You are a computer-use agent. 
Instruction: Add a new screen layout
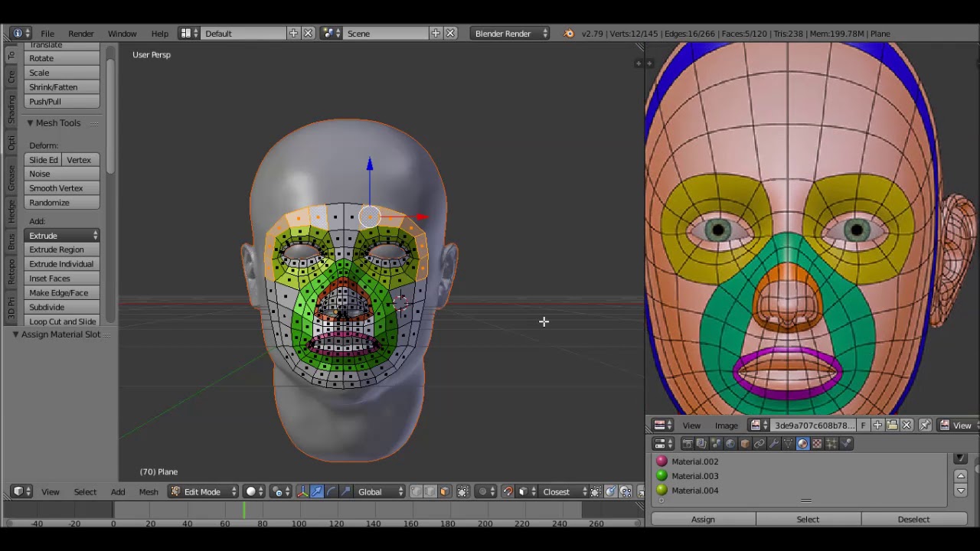[293, 34]
